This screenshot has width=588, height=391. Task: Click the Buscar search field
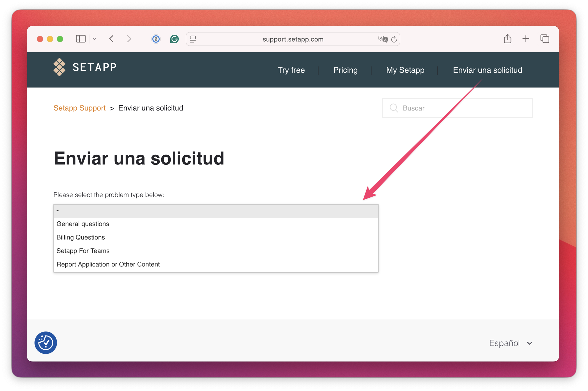point(457,108)
